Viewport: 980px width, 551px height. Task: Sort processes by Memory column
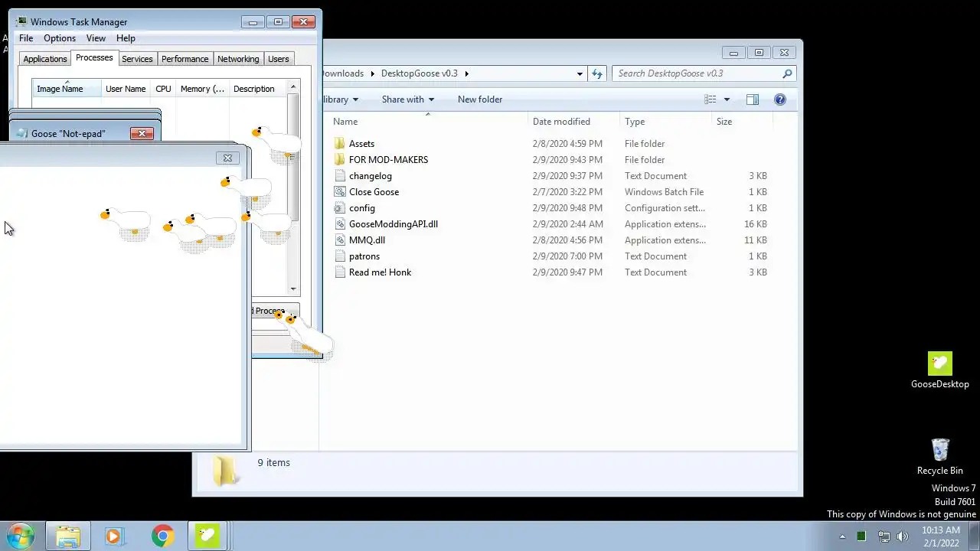[202, 89]
